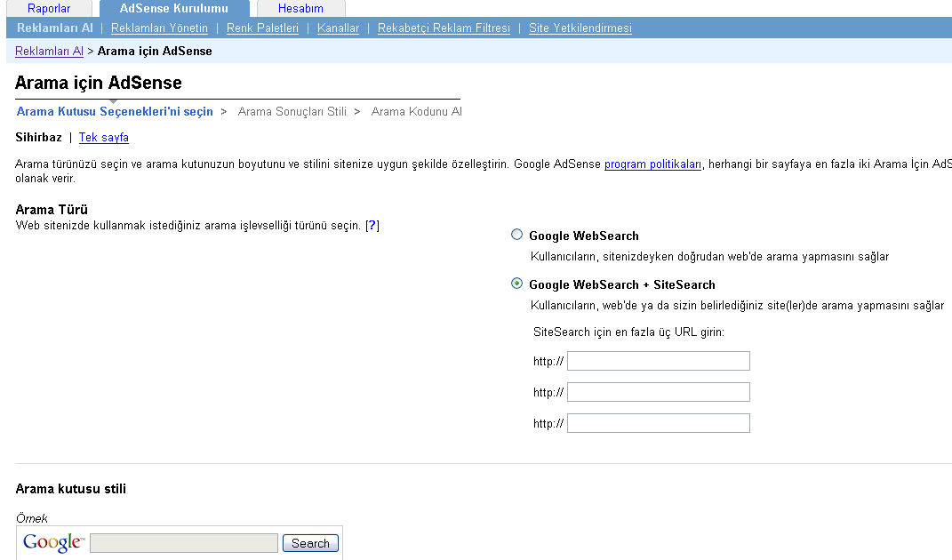Image resolution: width=952 pixels, height=560 pixels.
Task: Open the Kanallar page
Action: (338, 28)
